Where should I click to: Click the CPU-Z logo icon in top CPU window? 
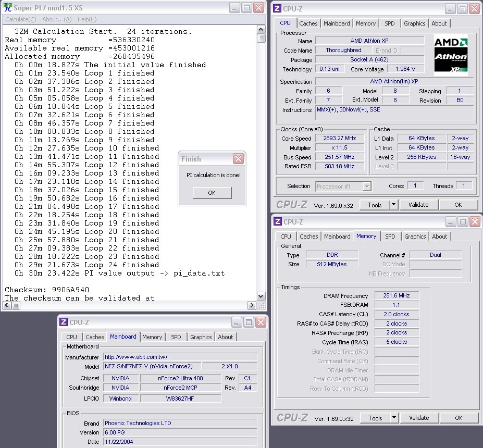(x=277, y=8)
